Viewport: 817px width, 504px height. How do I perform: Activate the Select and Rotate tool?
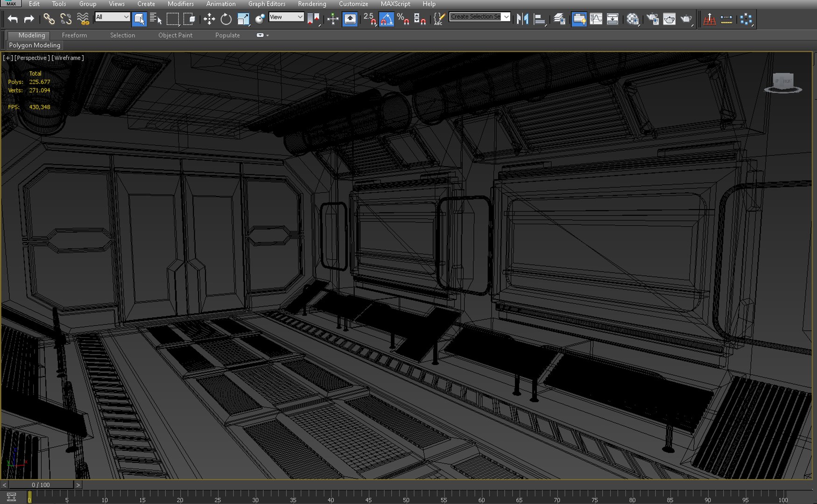226,19
